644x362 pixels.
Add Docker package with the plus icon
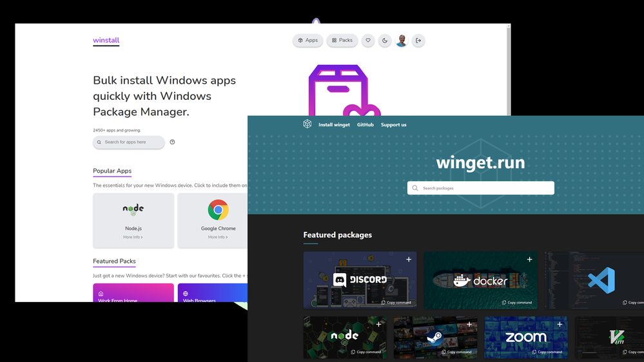coord(529,260)
